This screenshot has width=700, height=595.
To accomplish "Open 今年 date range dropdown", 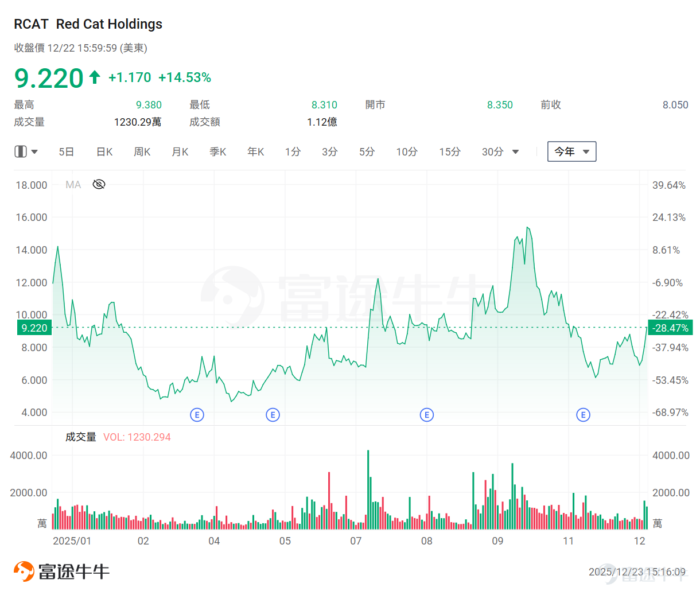I will click(x=571, y=151).
